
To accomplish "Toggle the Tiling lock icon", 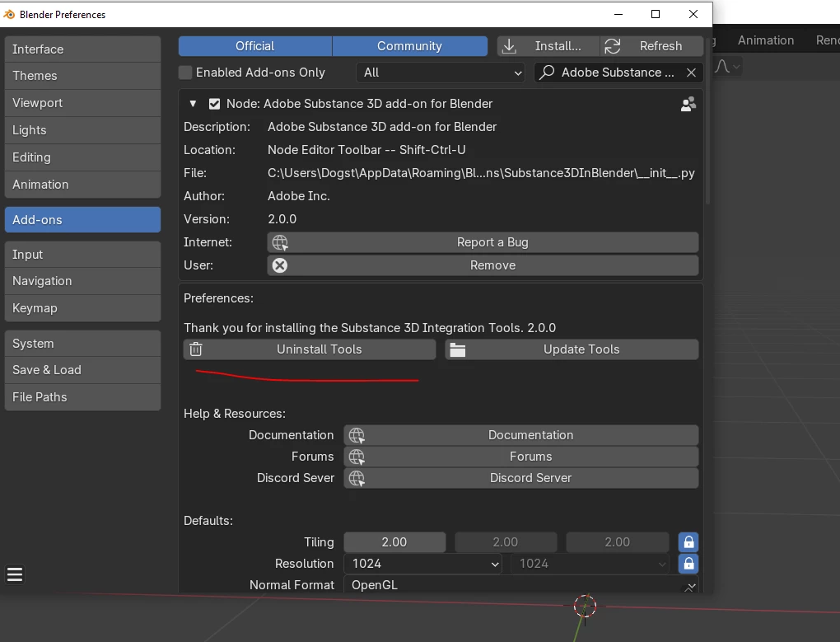I will [688, 542].
